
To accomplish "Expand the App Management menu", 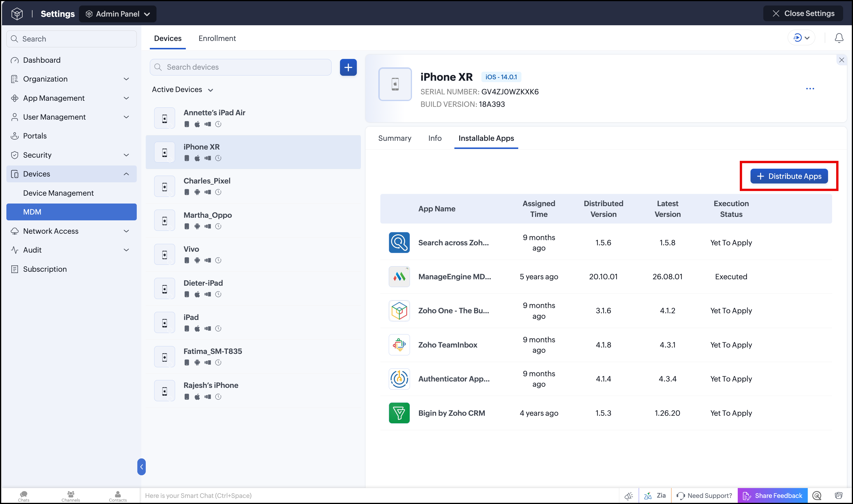I will [126, 98].
